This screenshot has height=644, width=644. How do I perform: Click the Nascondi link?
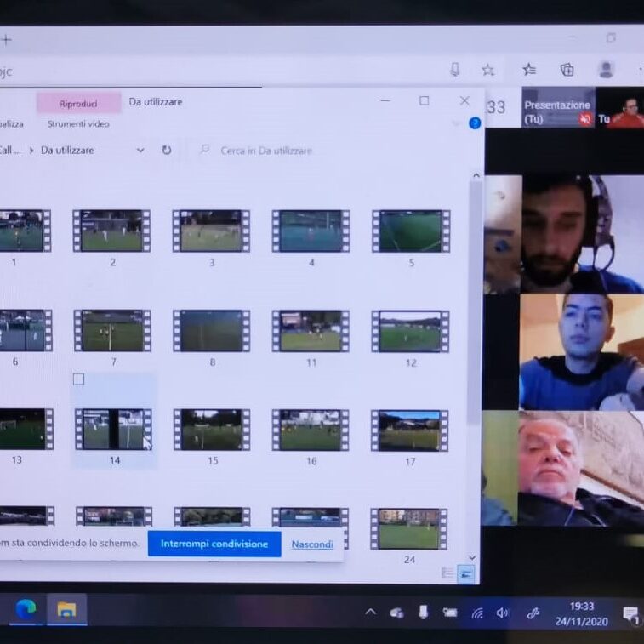312,544
